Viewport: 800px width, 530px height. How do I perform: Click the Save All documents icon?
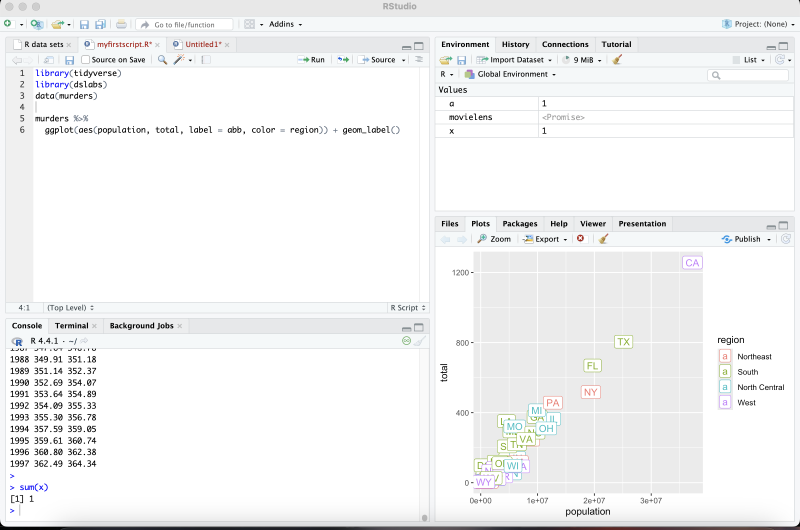tap(101, 24)
